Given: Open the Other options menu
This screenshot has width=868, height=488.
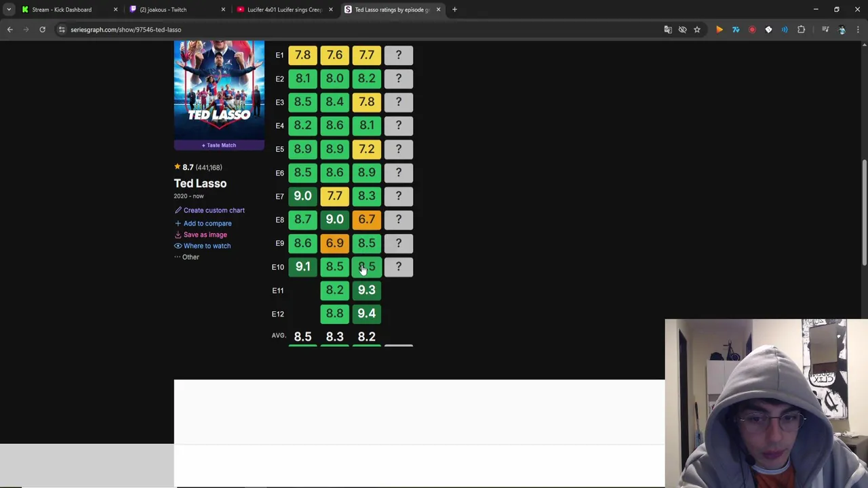Looking at the screenshot, I should (x=186, y=257).
